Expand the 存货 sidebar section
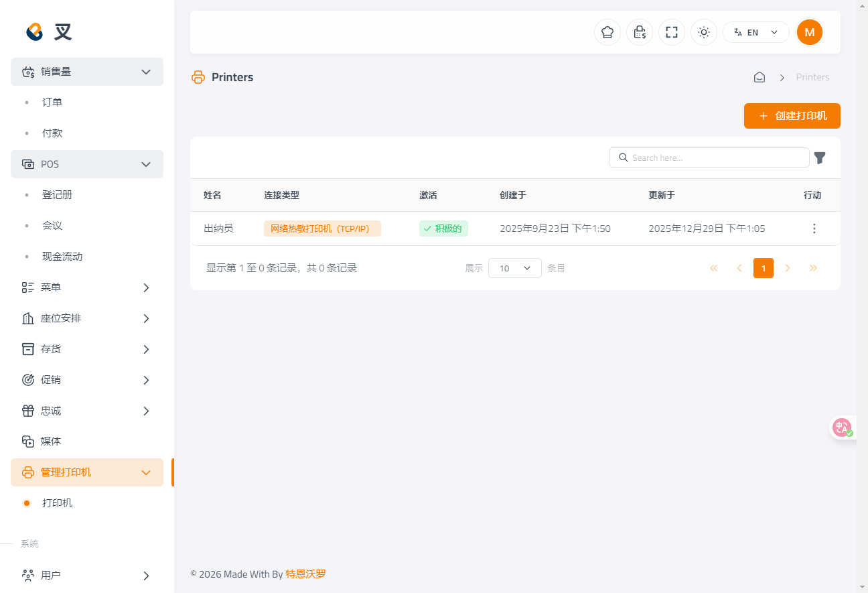This screenshot has height=593, width=868. [x=87, y=349]
